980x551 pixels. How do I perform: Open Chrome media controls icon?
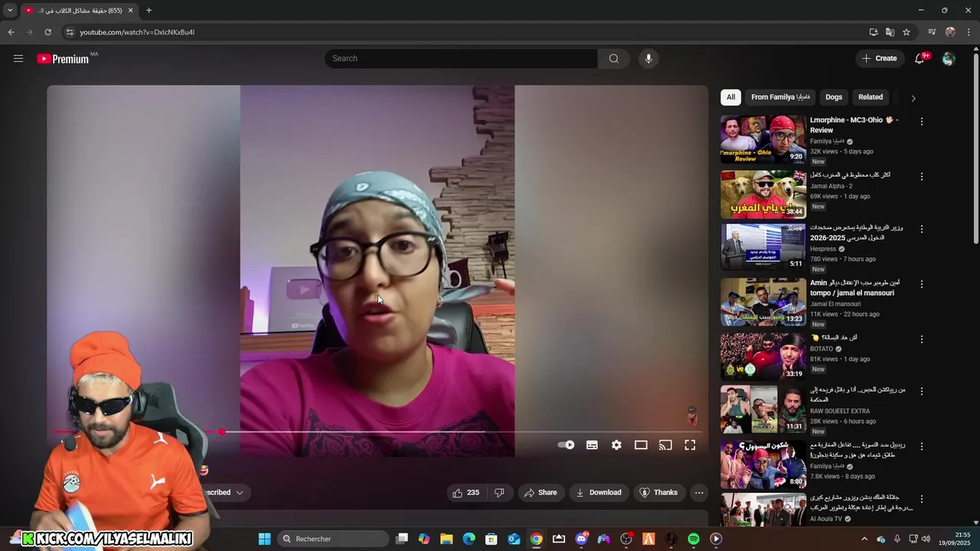[x=932, y=32]
